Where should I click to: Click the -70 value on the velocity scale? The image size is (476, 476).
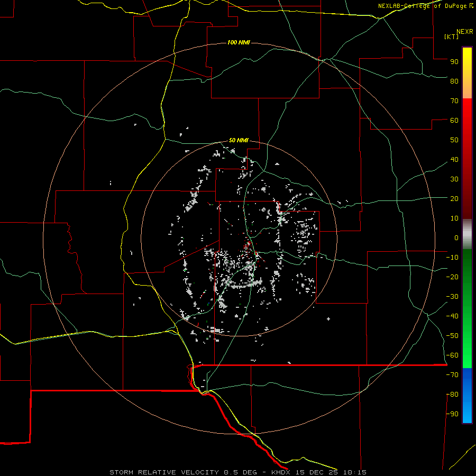tap(452, 375)
